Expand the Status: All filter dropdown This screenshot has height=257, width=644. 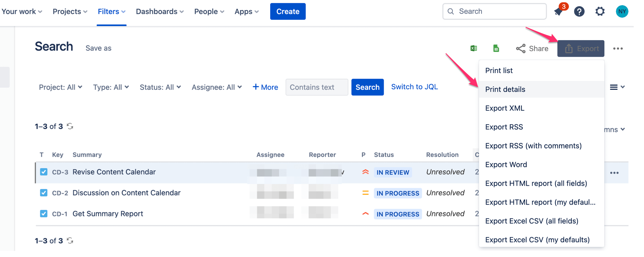coord(160,87)
